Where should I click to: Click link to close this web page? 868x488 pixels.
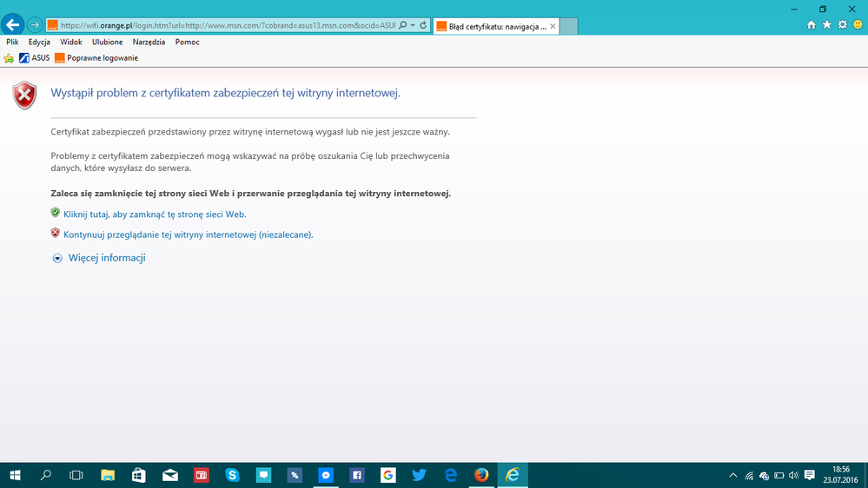(154, 214)
